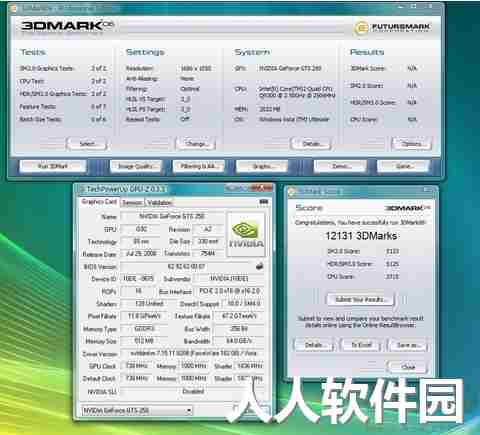Click the GPU name in 3DMark System section
Image resolution: width=480 pixels, height=435 pixels.
[290, 68]
